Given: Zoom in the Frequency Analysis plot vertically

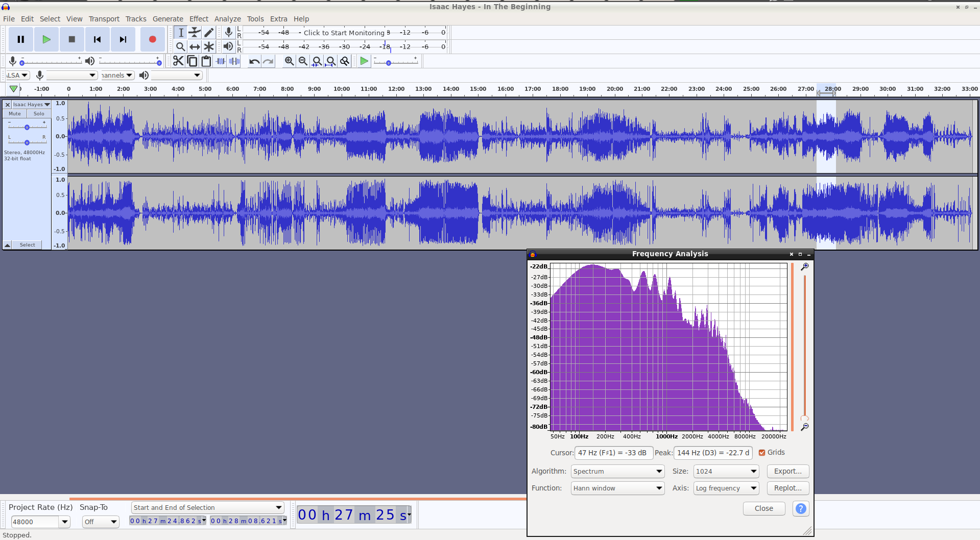Looking at the screenshot, I should pos(805,267).
